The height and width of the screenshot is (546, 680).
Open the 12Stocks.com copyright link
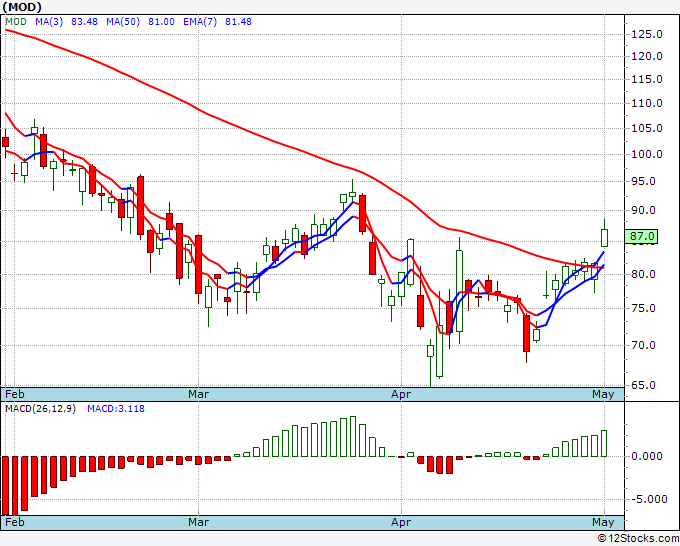click(x=638, y=539)
